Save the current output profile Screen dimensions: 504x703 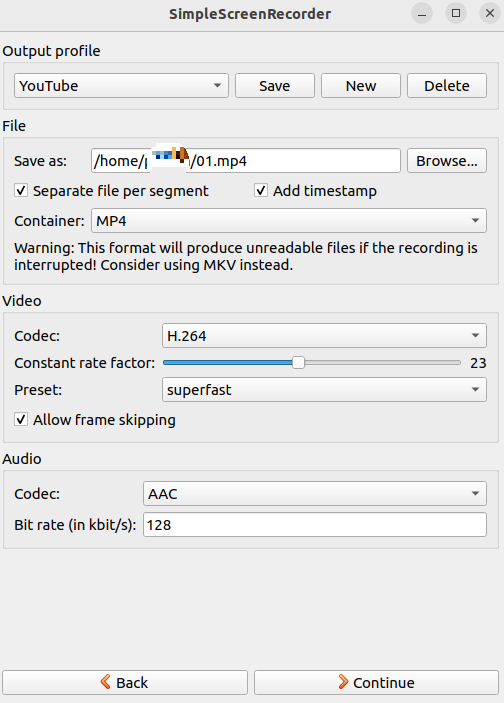click(x=275, y=86)
